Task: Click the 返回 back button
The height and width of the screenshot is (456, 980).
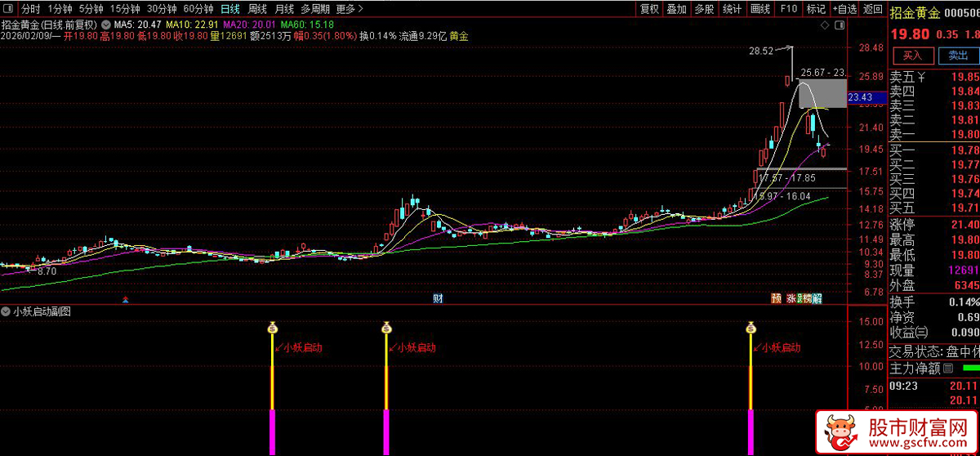Action: point(872,9)
